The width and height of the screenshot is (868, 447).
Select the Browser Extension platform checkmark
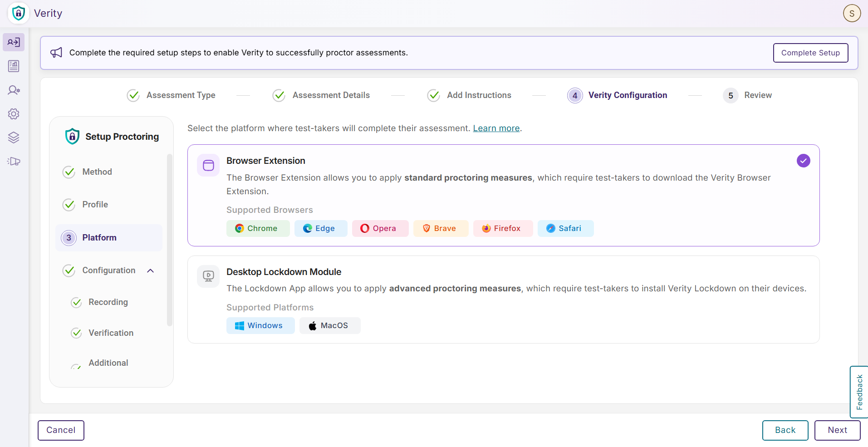tap(803, 161)
